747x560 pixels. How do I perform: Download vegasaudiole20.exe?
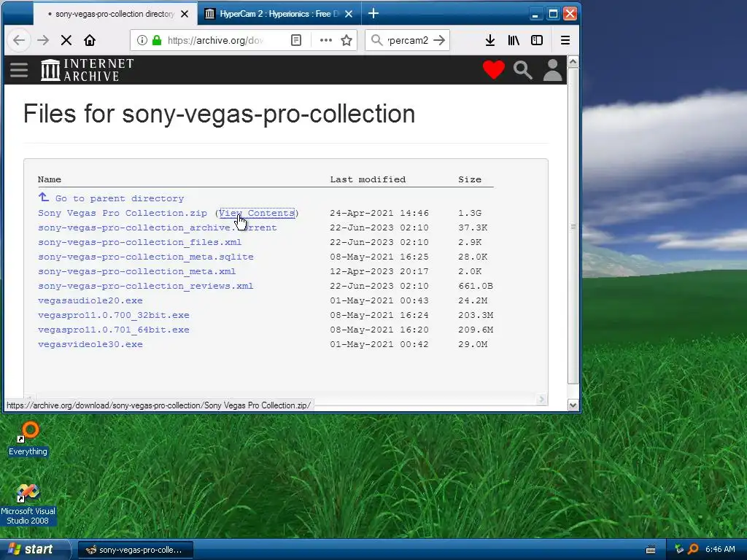[90, 300]
